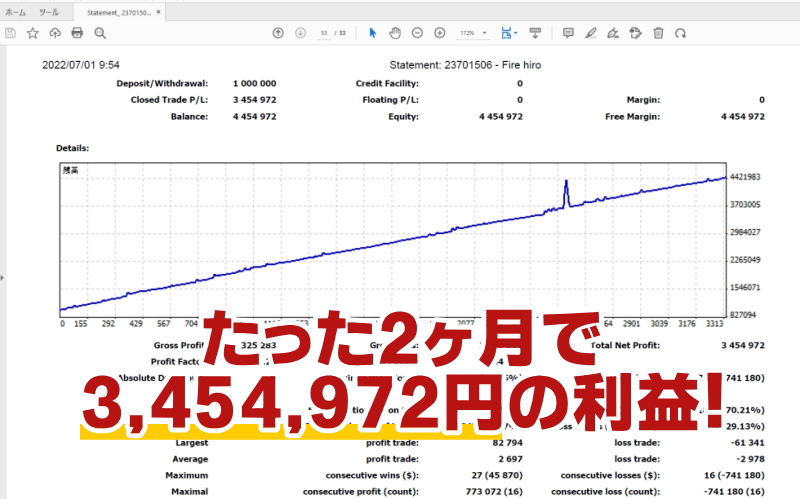The height and width of the screenshot is (499, 800).
Task: Click the current page number field
Action: 323,33
